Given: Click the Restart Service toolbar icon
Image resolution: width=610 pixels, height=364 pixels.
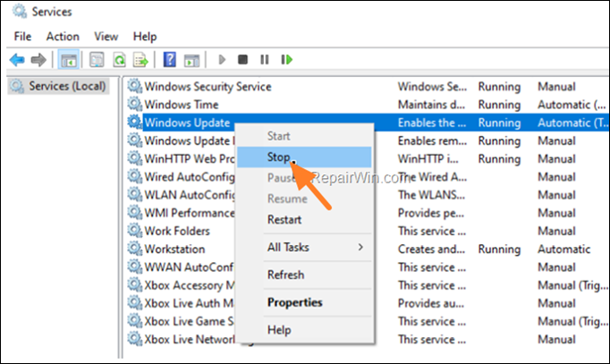Looking at the screenshot, I should pos(287,60).
